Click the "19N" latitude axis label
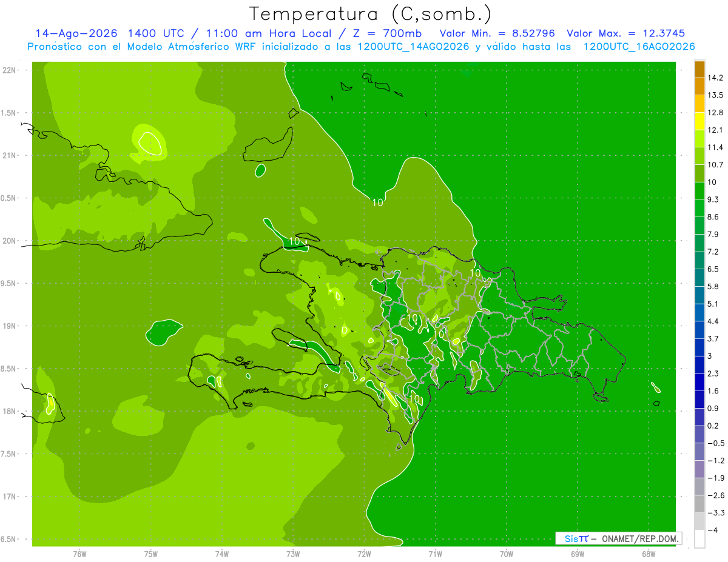The image size is (728, 562). tap(8, 326)
